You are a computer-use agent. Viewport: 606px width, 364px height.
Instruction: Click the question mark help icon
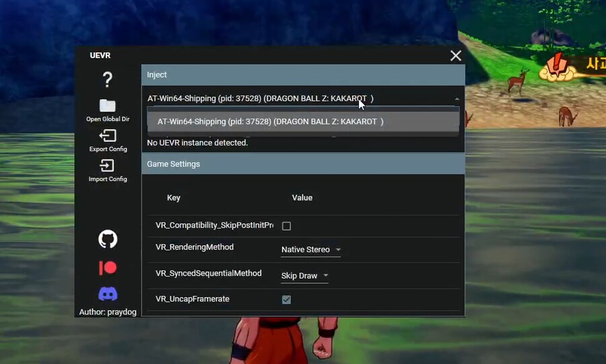click(107, 80)
